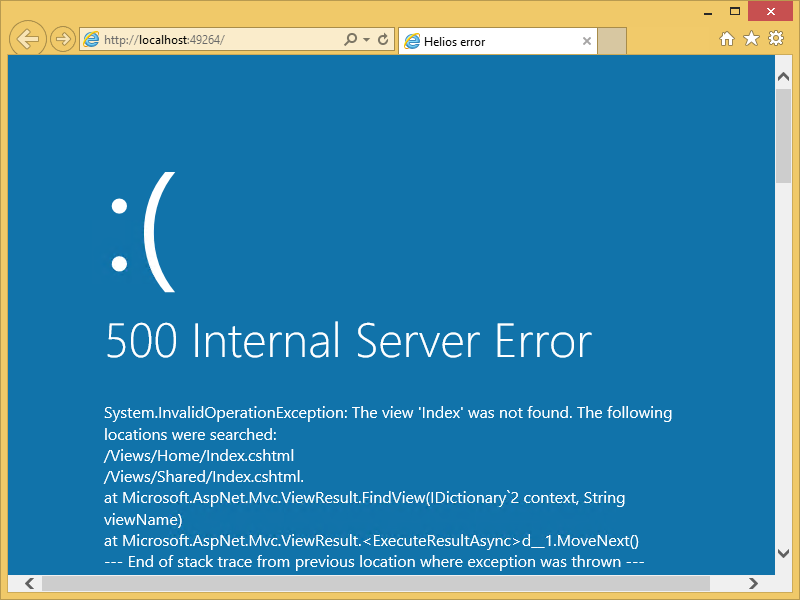Click the 'End of stack trace' line
The image size is (800, 600).
point(374,562)
